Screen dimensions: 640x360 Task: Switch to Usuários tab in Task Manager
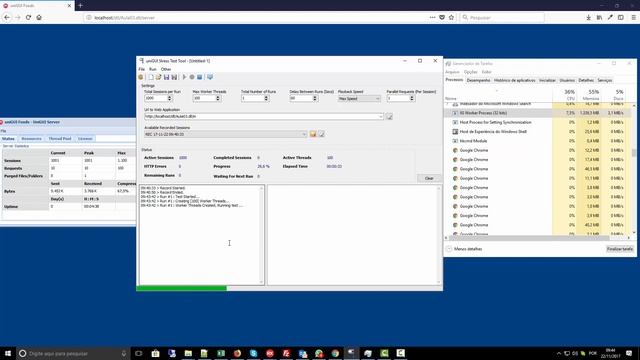pyautogui.click(x=567, y=80)
